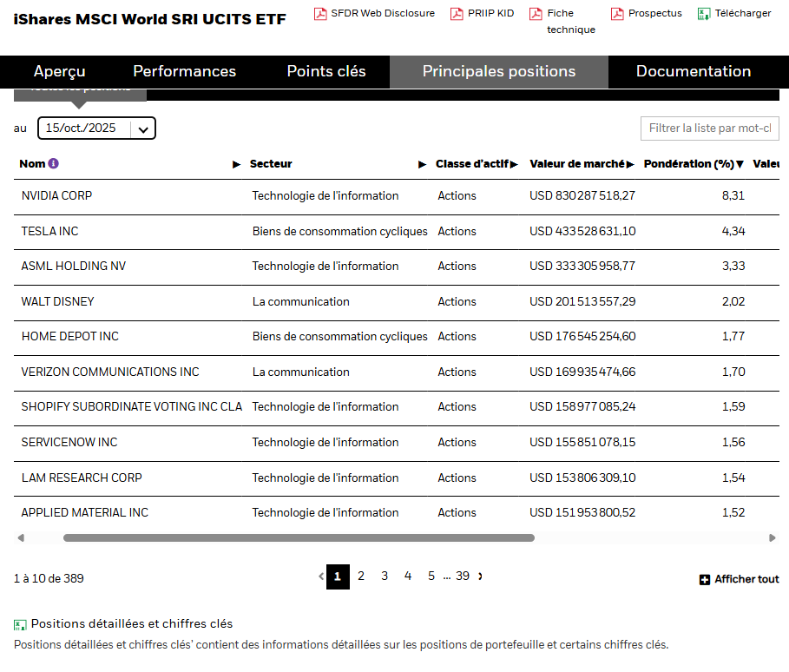Viewport: 789px width, 672px height.
Task: Go to page 2 of positions
Action: pyautogui.click(x=361, y=576)
